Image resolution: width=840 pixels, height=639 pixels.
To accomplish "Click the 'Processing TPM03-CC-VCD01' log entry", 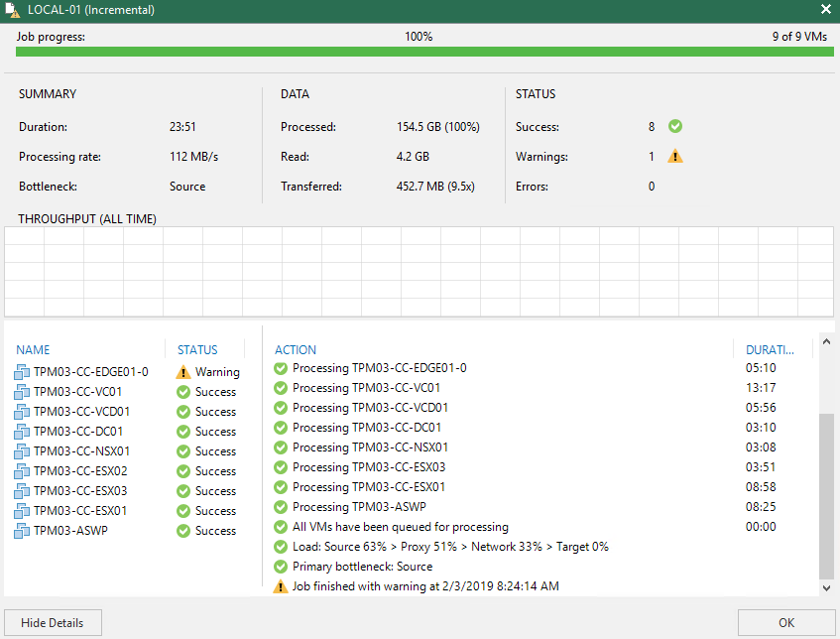I will tap(370, 408).
